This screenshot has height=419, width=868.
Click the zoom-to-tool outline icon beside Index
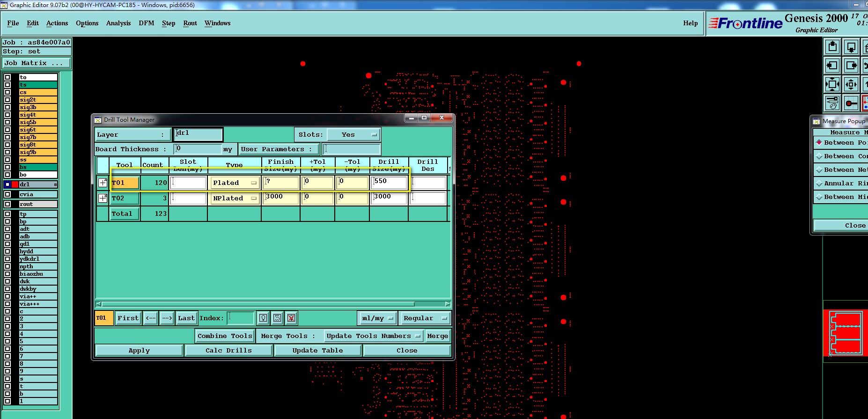277,318
